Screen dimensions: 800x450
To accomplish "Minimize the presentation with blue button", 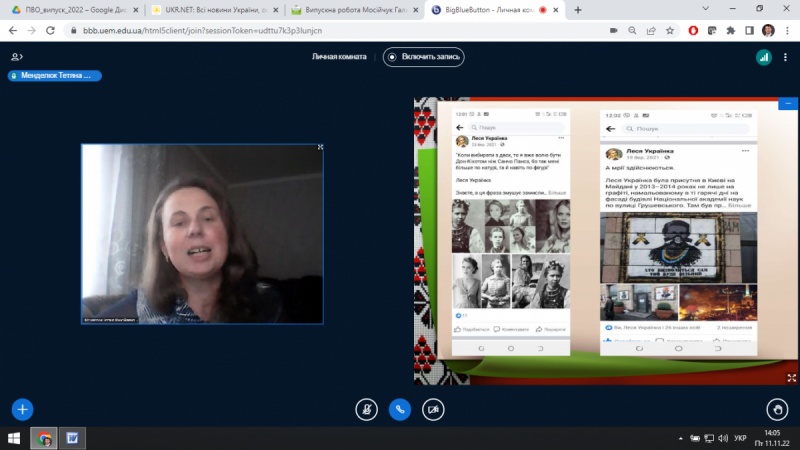I will click(789, 103).
